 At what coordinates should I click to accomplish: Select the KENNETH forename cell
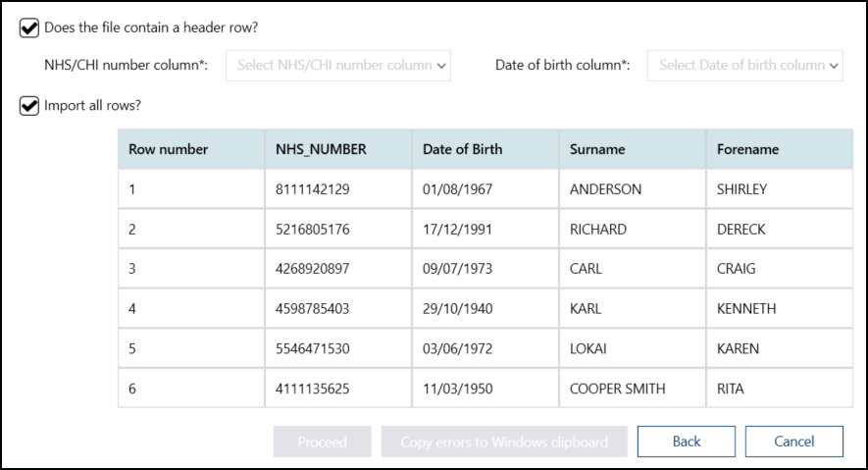746,309
